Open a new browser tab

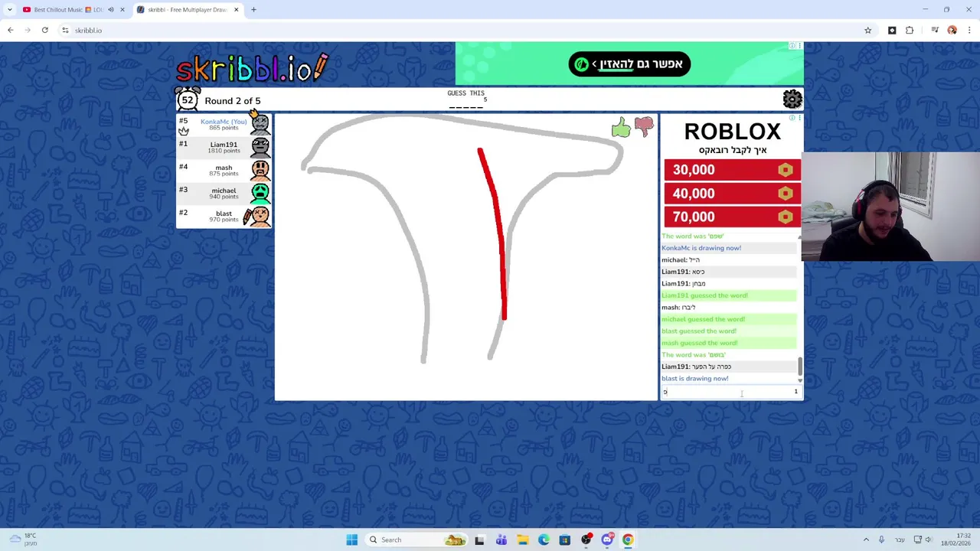(x=253, y=10)
